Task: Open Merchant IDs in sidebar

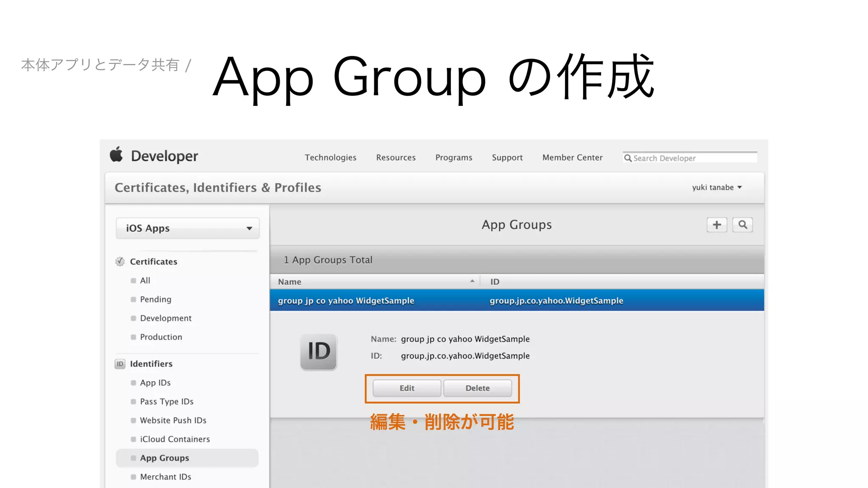Action: click(x=165, y=477)
